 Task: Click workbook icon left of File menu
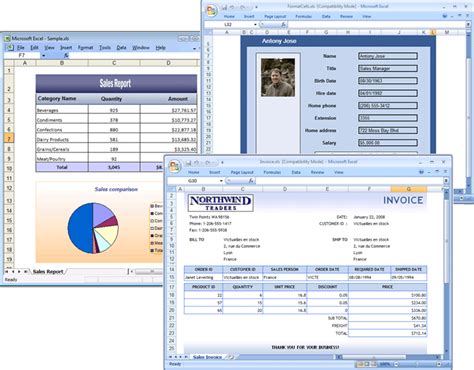(10, 48)
